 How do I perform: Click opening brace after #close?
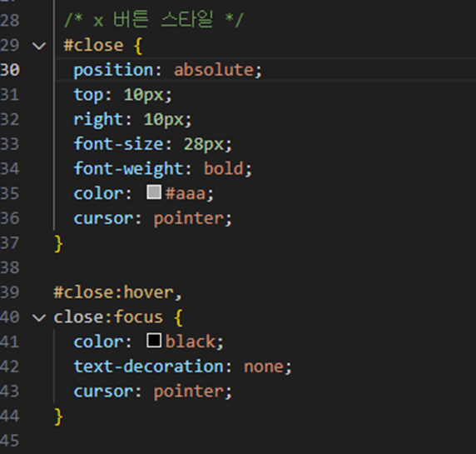[x=138, y=46]
